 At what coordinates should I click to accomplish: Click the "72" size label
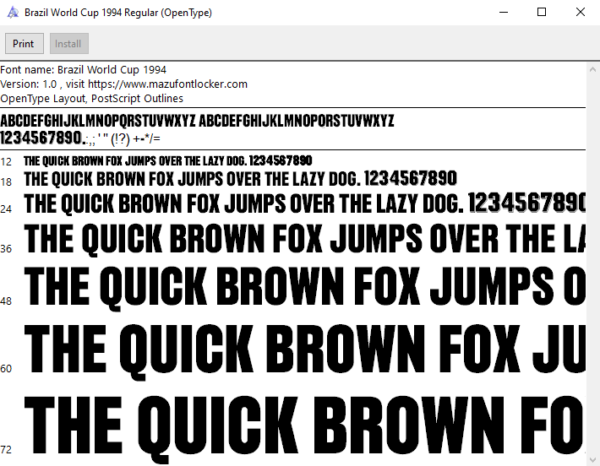tap(6, 450)
